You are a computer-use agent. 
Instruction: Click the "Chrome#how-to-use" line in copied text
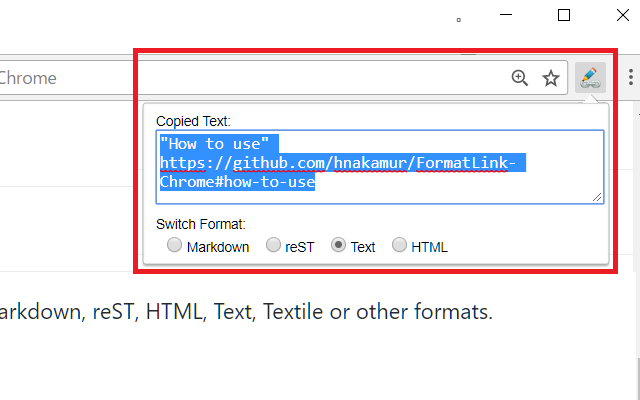point(238,183)
